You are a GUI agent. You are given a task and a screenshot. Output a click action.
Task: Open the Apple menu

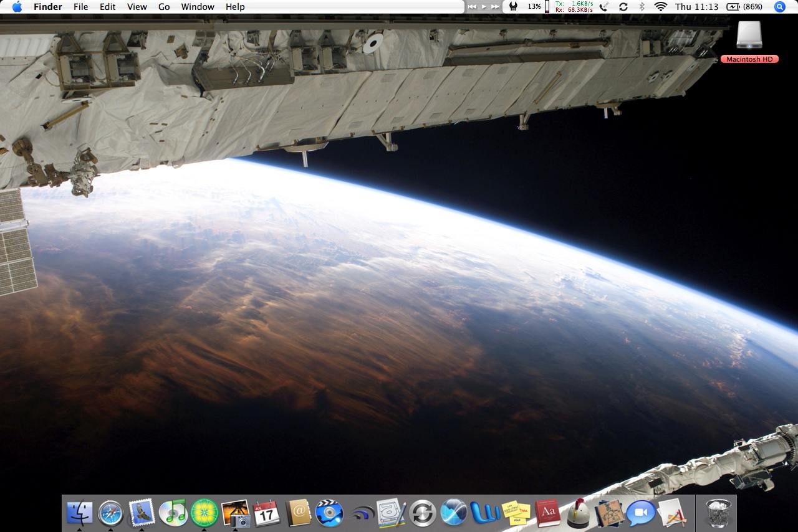(17, 7)
